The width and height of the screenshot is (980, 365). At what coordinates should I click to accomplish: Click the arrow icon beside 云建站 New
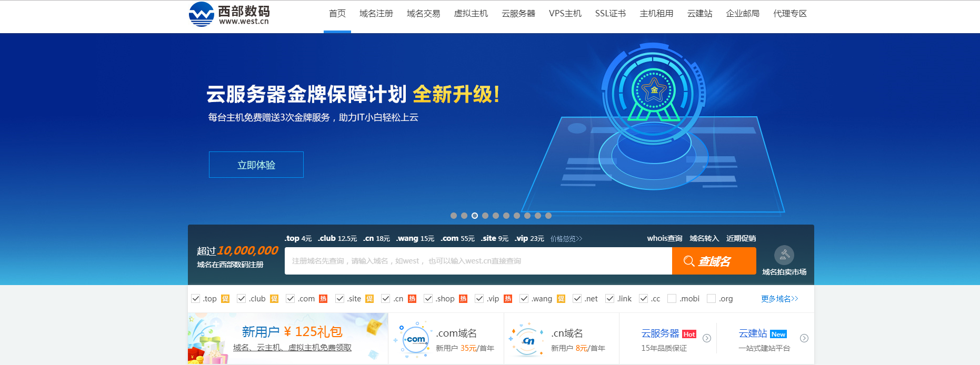pyautogui.click(x=804, y=338)
